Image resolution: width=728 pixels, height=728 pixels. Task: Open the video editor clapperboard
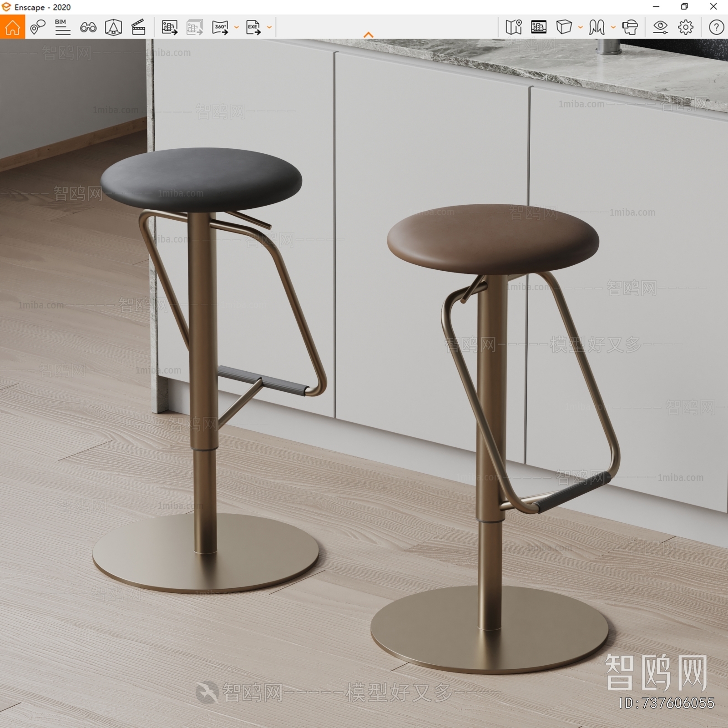[x=138, y=27]
